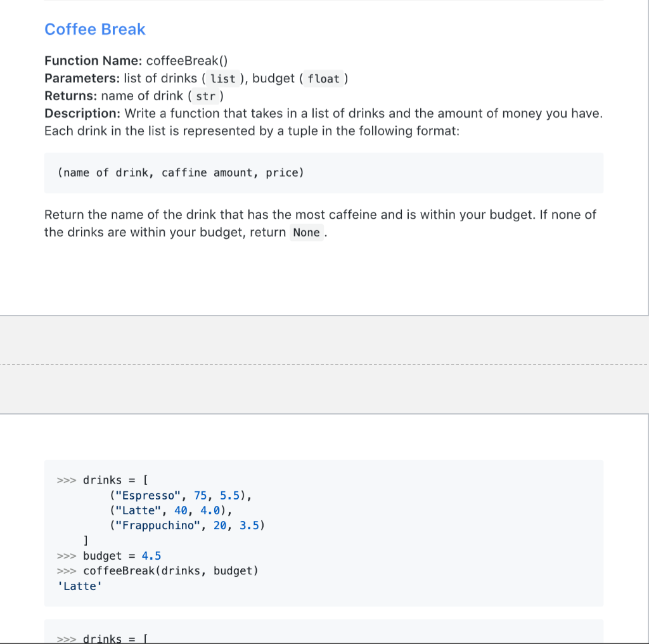Click the inline "list" code tag
The height and width of the screenshot is (644, 649).
click(222, 79)
